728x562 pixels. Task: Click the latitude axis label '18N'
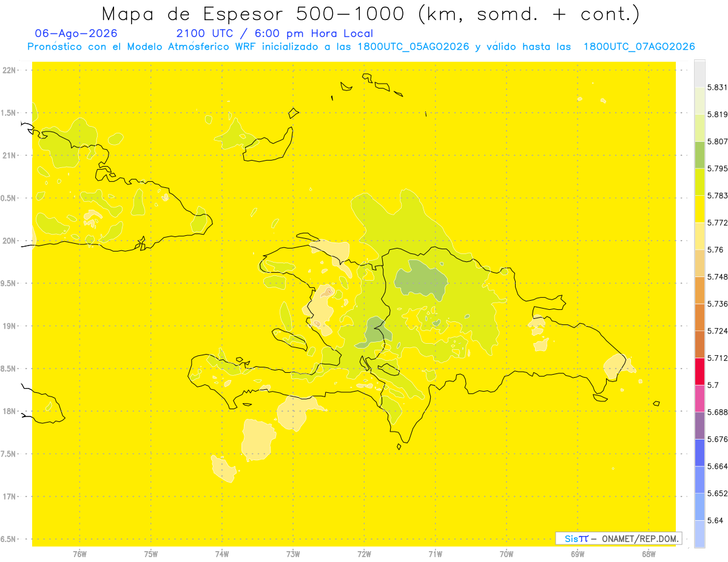[x=10, y=412]
